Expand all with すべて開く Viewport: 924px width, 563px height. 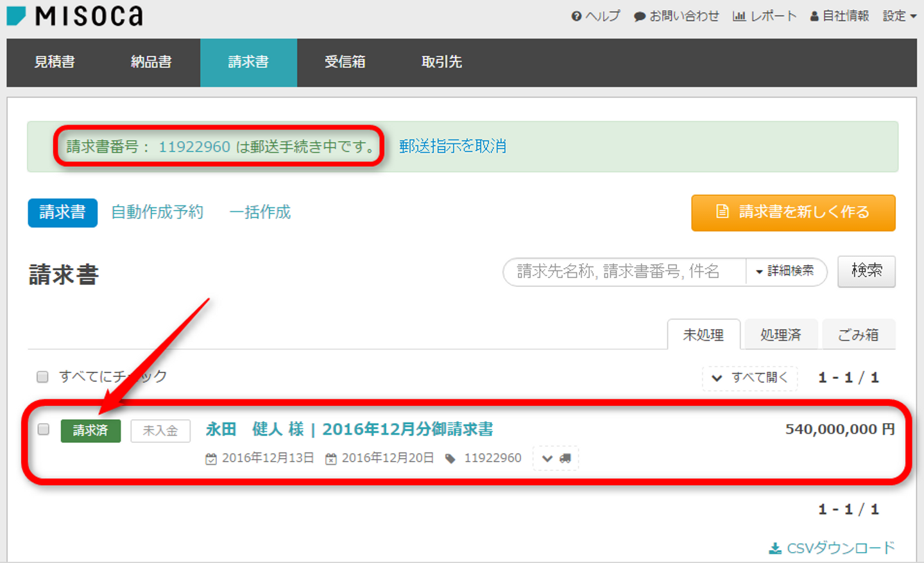[750, 378]
